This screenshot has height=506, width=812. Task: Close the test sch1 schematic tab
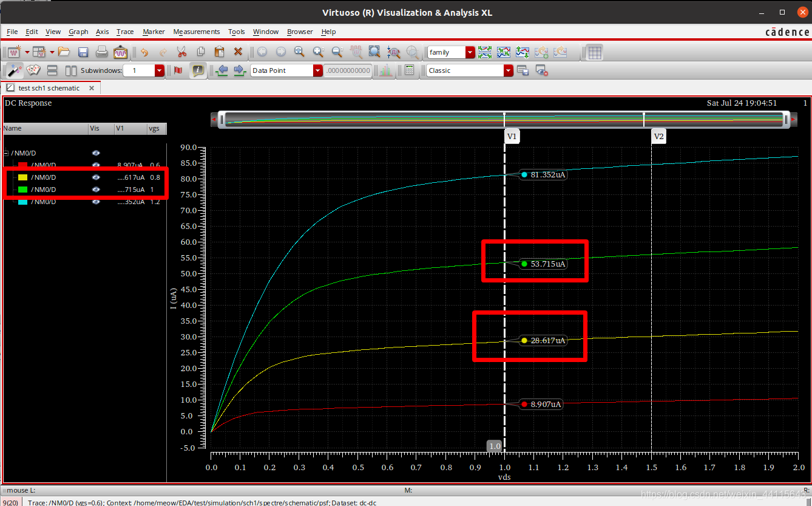click(x=92, y=87)
